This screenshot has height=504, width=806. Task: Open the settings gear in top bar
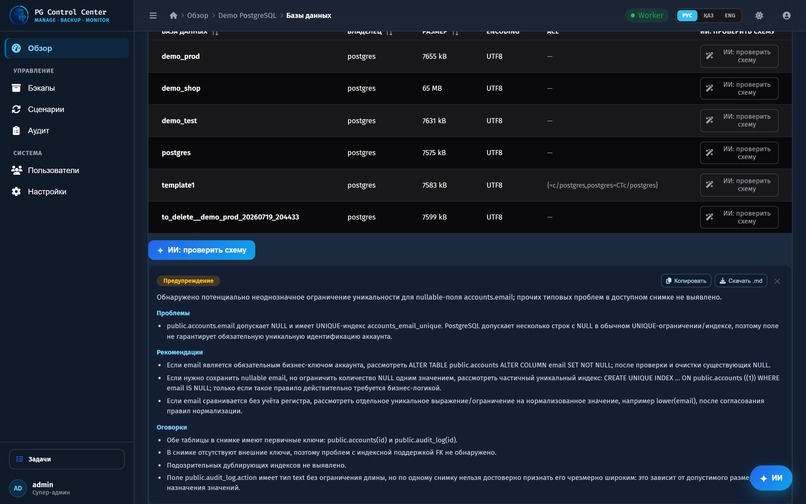pos(759,15)
